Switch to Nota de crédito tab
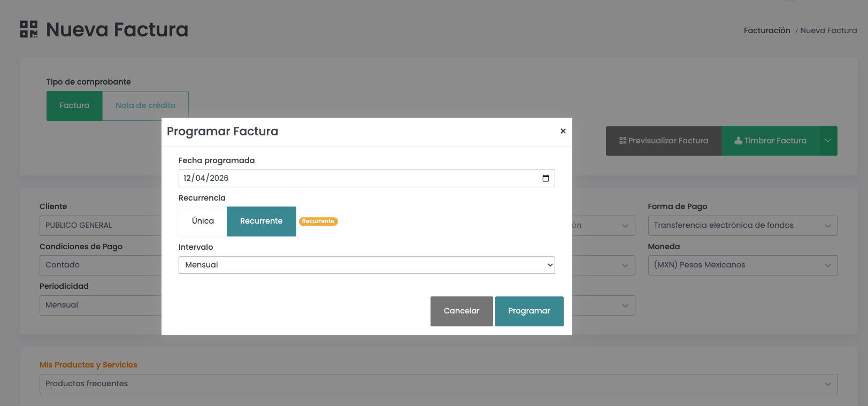This screenshot has height=406, width=868. [x=145, y=106]
